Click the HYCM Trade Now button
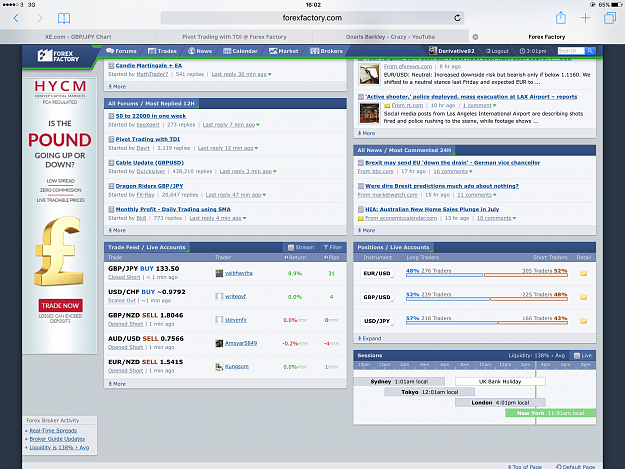Image resolution: width=625 pixels, height=469 pixels. 61,306
